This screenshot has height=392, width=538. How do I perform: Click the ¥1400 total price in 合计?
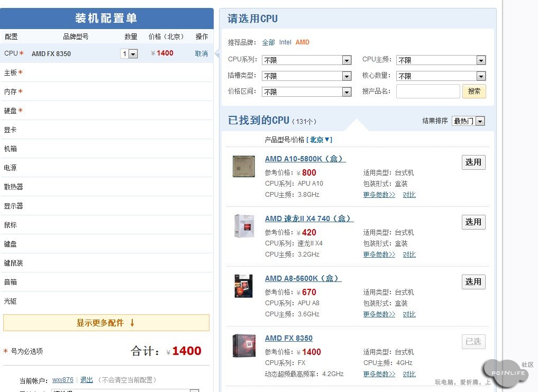(184, 351)
